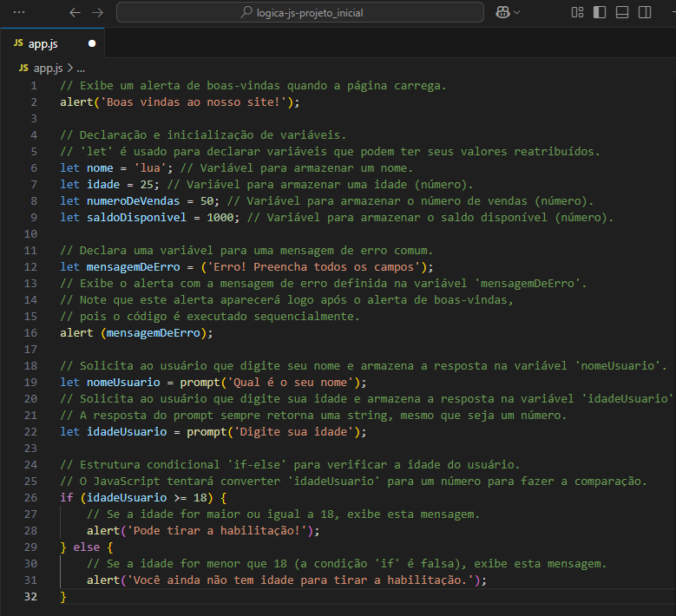
Task: Click the 'if' keyword on line 26
Action: click(67, 497)
